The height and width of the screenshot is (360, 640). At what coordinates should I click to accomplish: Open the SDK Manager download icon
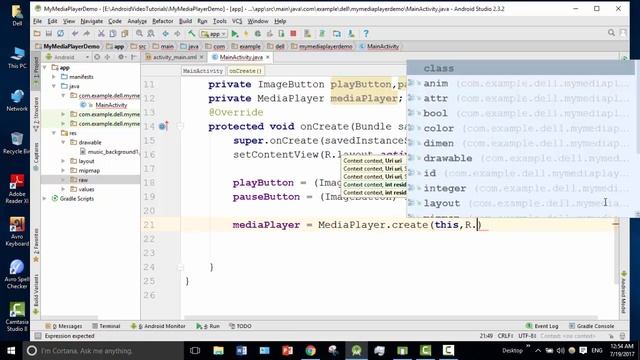point(351,34)
